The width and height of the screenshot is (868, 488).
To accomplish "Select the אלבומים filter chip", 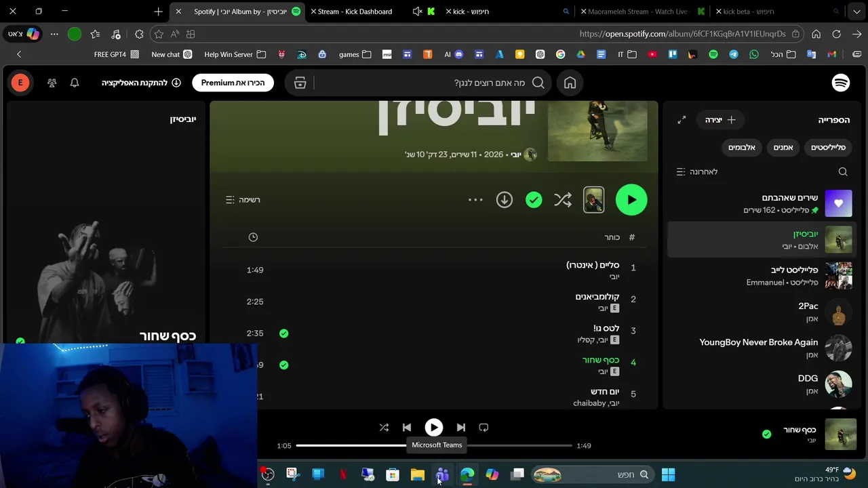I will tap(742, 147).
